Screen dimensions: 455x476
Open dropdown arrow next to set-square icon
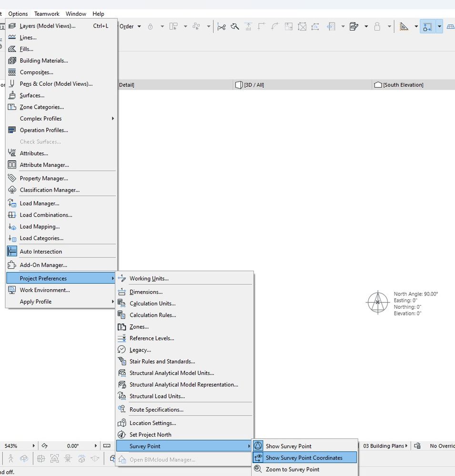click(x=416, y=26)
